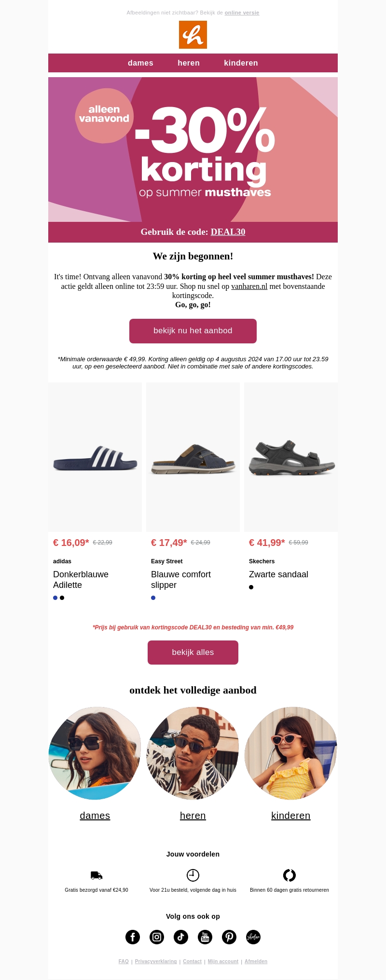Visit the Instagram profile icon

(x=157, y=937)
